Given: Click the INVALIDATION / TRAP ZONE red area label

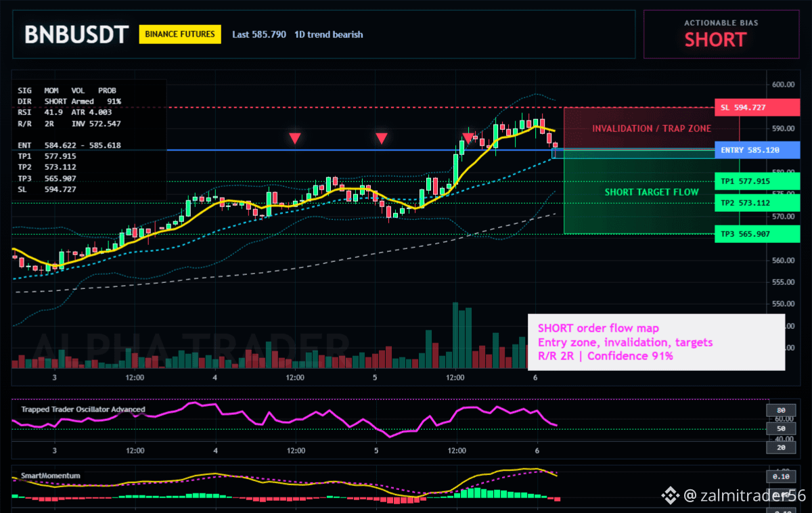Looking at the screenshot, I should coord(652,129).
